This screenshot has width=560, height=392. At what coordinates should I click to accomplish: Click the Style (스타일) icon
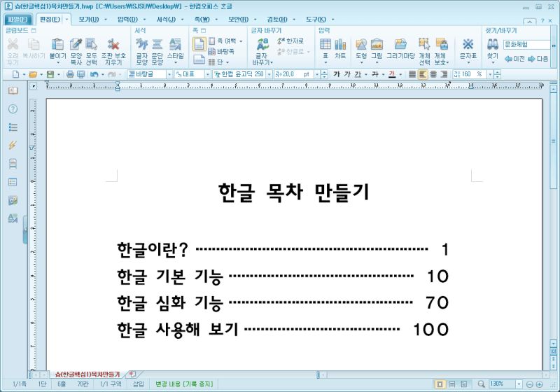[x=175, y=44]
